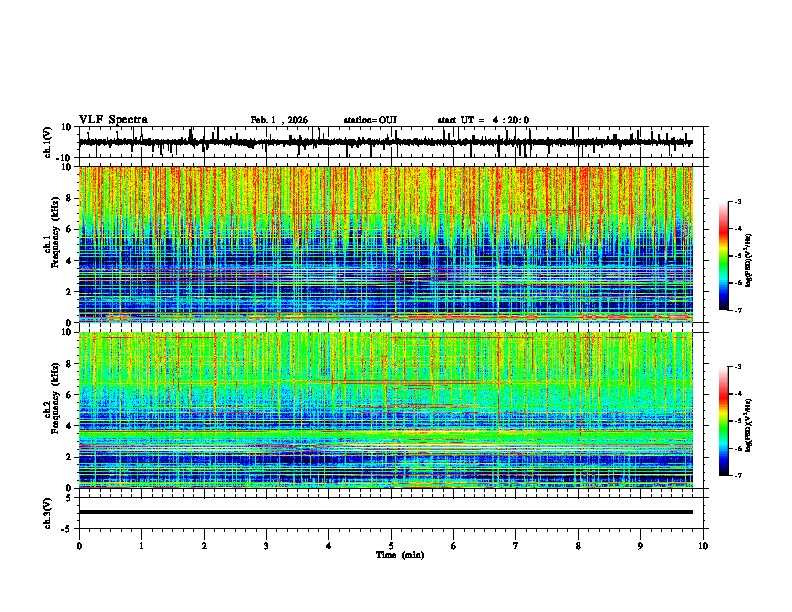Click the 'VLF Spectra' title text
The image size is (792, 612).
click(113, 120)
